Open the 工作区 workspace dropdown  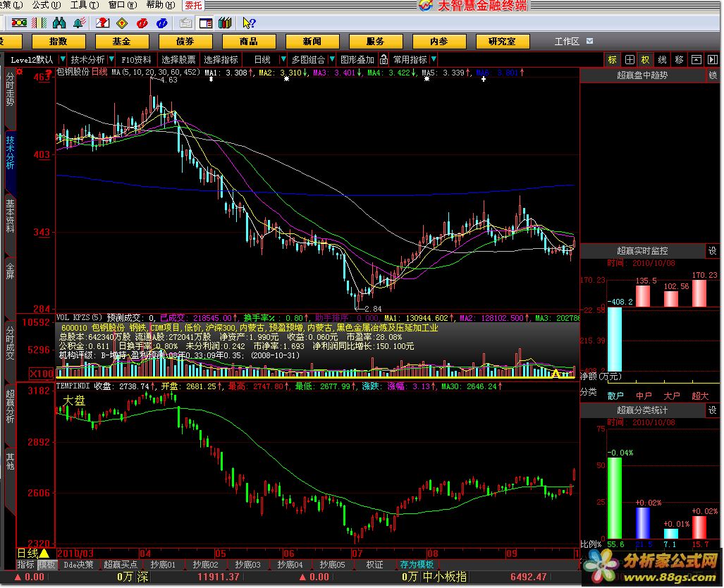pyautogui.click(x=589, y=41)
